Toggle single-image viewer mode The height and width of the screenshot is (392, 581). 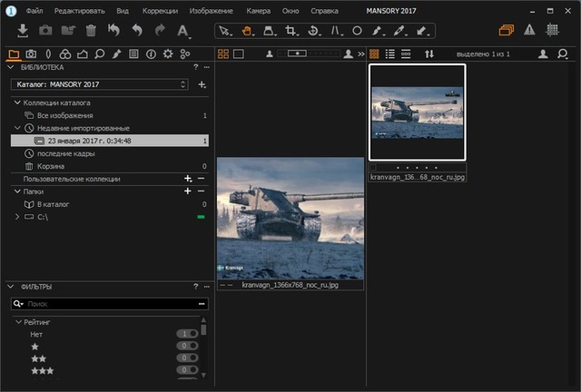pos(238,54)
